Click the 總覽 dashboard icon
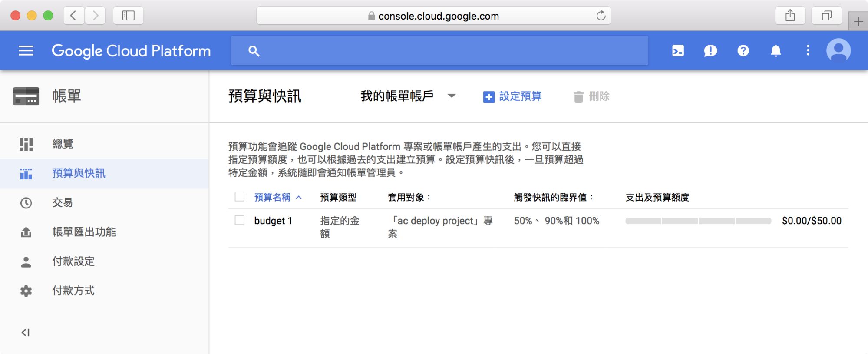Image resolution: width=868 pixels, height=354 pixels. (x=26, y=144)
